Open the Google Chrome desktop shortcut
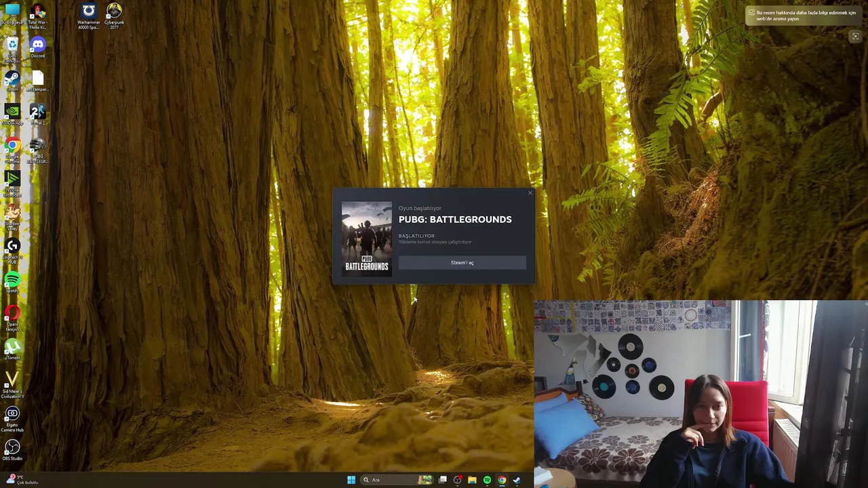Screen dimensions: 868x488 (x=12, y=150)
